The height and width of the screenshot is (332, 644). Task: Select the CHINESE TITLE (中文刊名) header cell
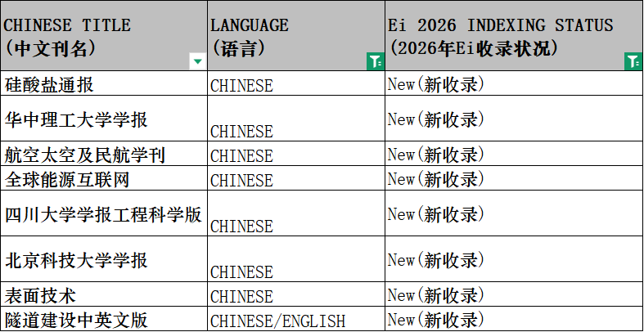(x=104, y=36)
